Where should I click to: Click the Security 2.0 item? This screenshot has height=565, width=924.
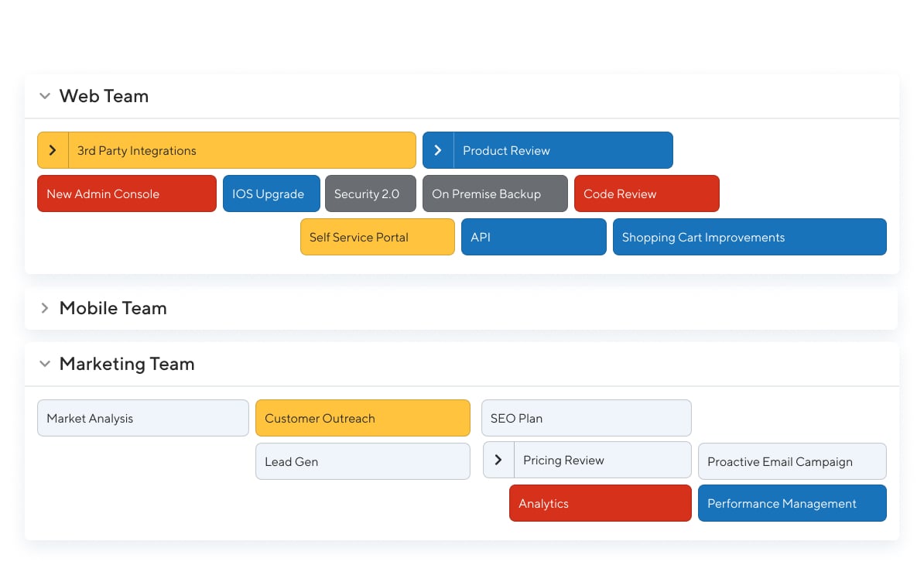click(370, 194)
